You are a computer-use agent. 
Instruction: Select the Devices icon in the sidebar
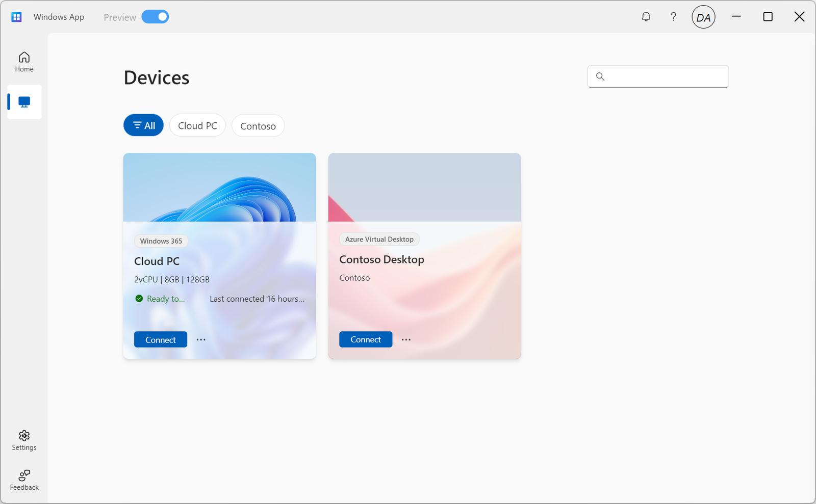click(x=24, y=101)
